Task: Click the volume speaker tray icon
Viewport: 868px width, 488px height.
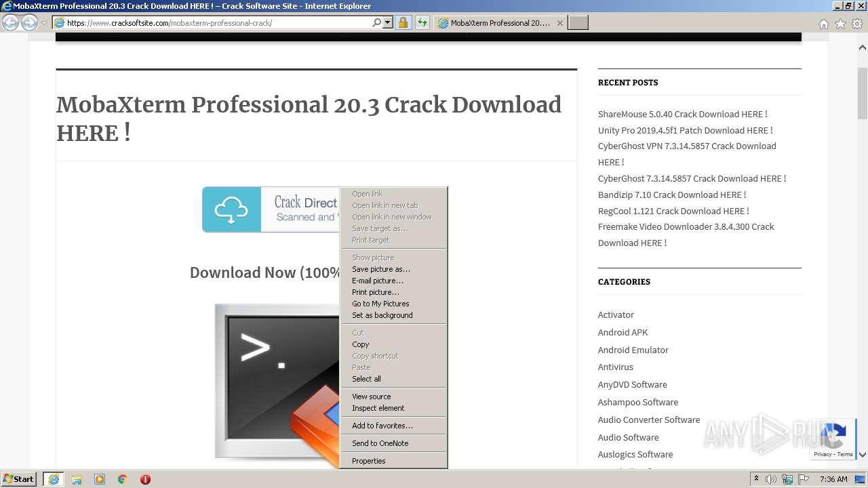Action: 771,479
